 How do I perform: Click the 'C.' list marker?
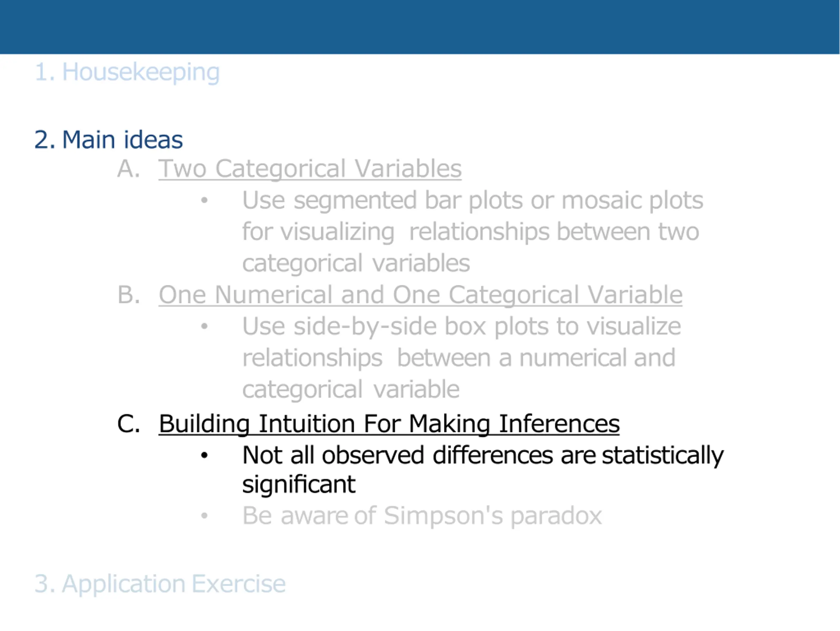tap(128, 423)
